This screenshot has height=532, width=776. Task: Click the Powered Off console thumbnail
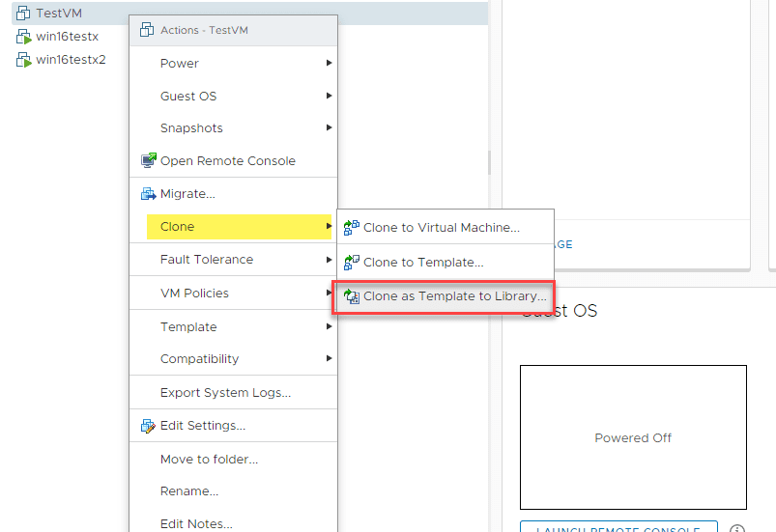633,437
